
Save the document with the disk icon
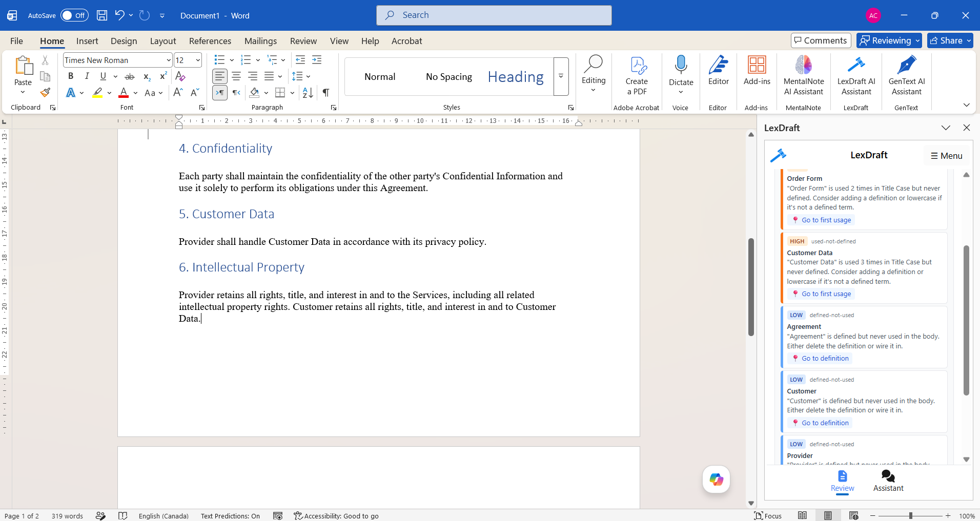(102, 15)
